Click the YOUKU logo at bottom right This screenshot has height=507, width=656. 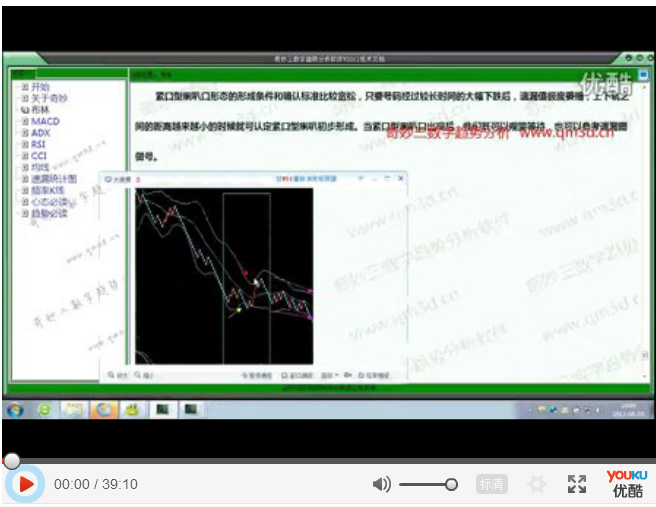tap(627, 482)
